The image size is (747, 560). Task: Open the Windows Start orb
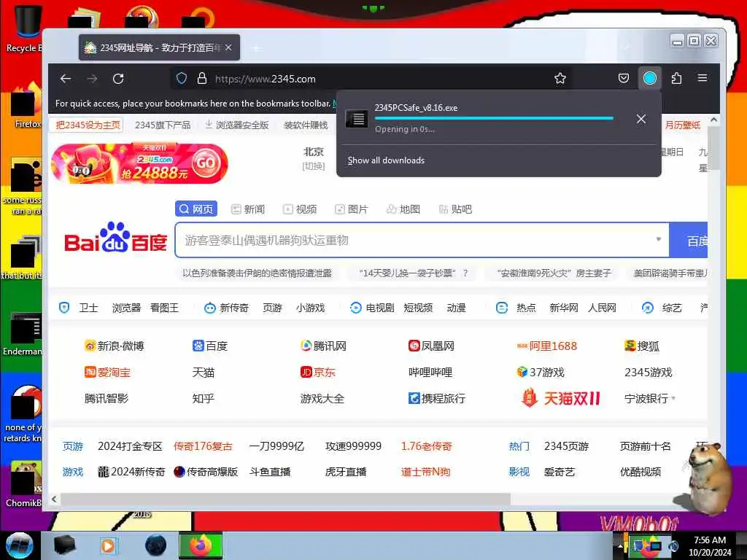pyautogui.click(x=20, y=545)
